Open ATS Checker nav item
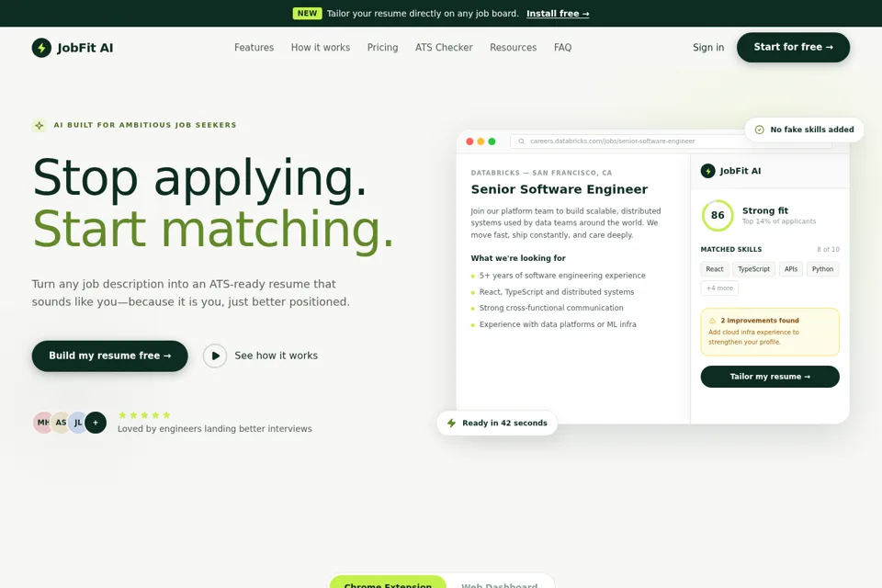Image resolution: width=882 pixels, height=588 pixels. click(444, 48)
